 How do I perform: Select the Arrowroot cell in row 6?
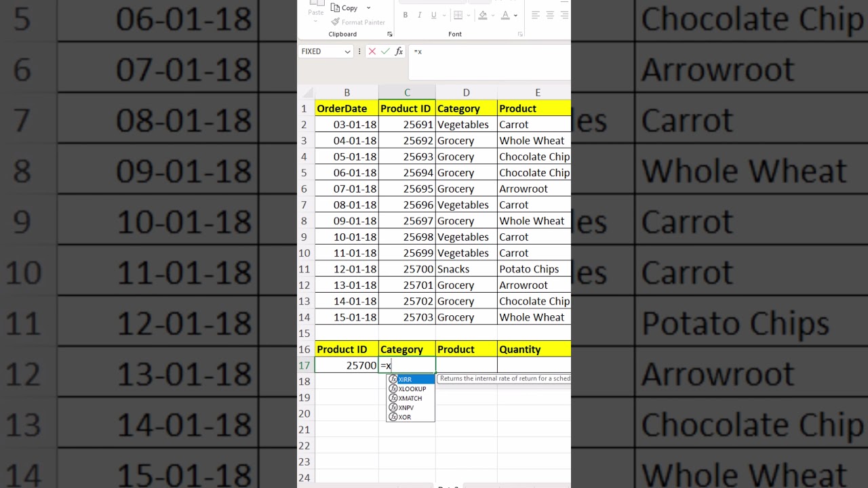click(534, 188)
